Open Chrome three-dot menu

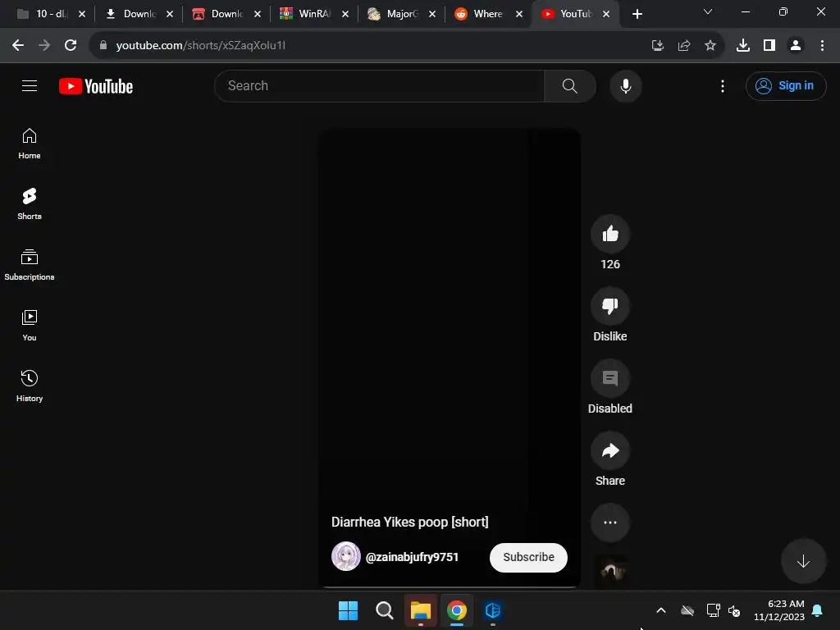pos(822,46)
